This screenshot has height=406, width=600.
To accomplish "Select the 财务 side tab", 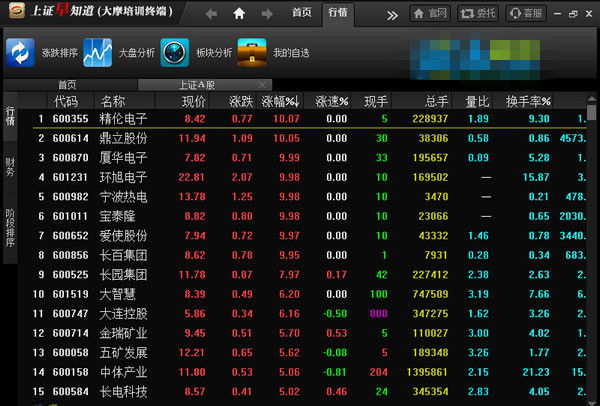I will point(10,167).
